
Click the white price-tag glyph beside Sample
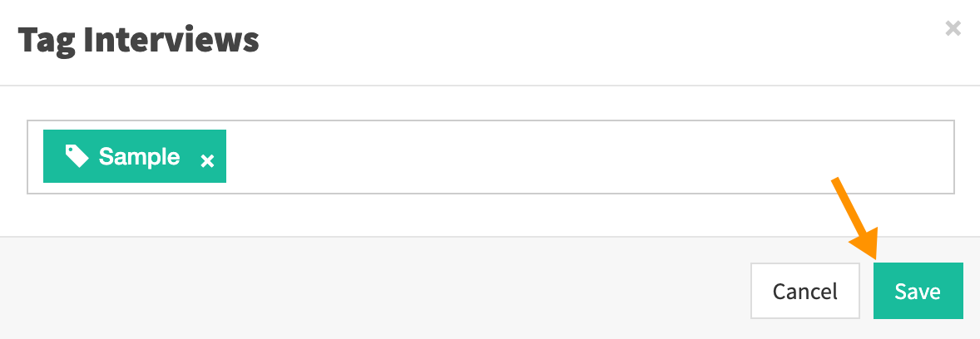tap(77, 156)
